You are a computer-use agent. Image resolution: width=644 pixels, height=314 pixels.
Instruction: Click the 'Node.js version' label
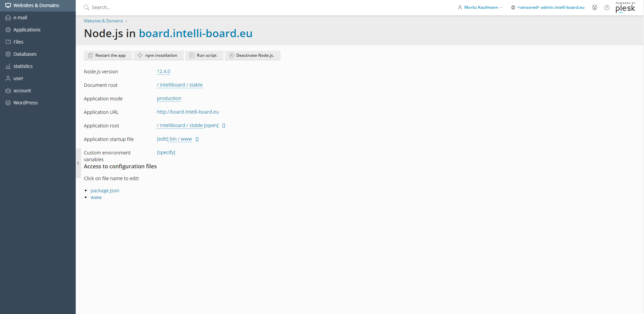(x=101, y=72)
